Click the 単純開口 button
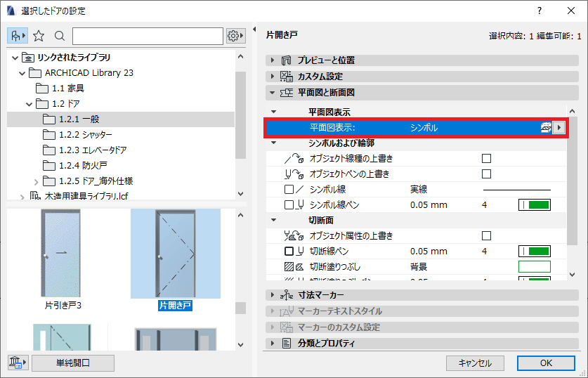Image resolution: width=588 pixels, height=378 pixels. (73, 363)
